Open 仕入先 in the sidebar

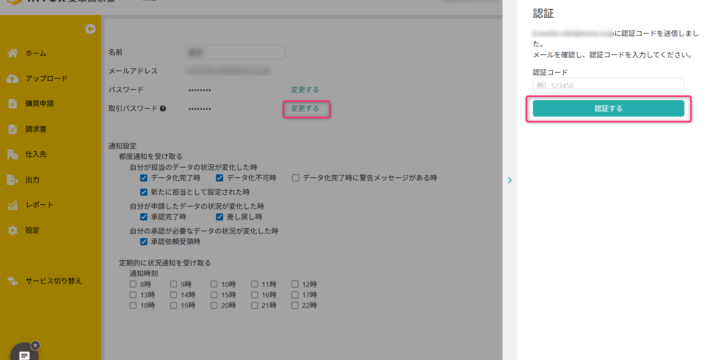point(36,154)
